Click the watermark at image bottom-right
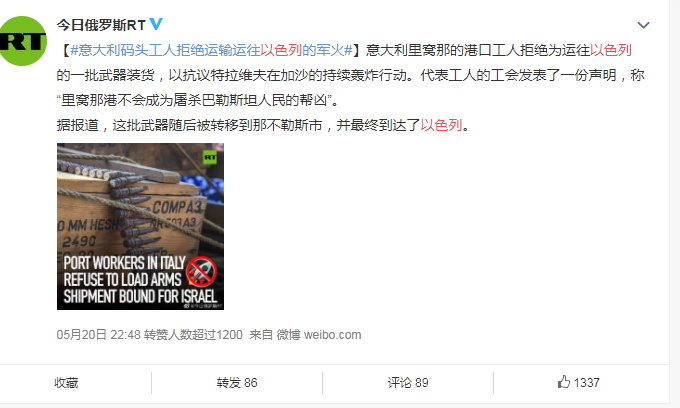Screen dimensions: 680x408 tap(203, 306)
